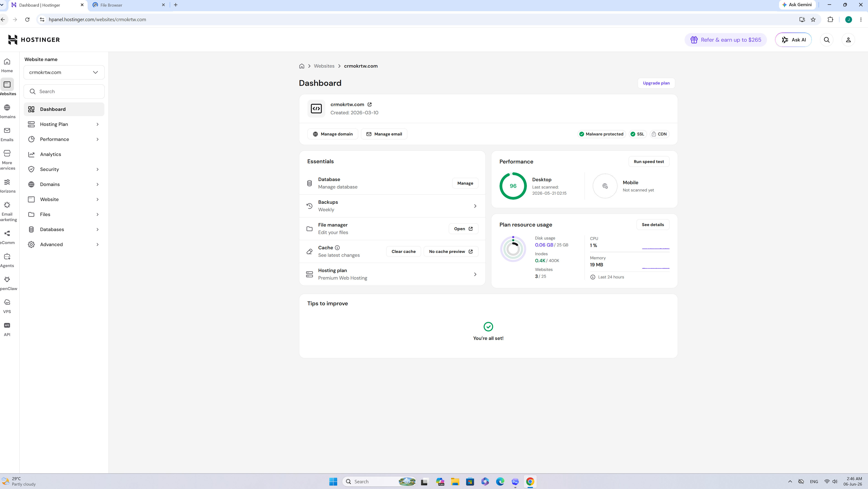This screenshot has width=868, height=489.
Task: Select Dashboard in sidebar
Action: [64, 109]
